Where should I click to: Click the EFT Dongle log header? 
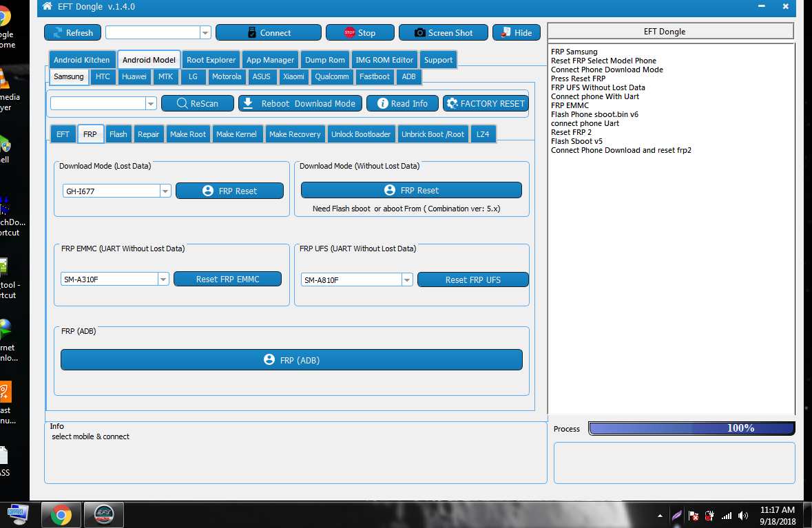(x=671, y=31)
